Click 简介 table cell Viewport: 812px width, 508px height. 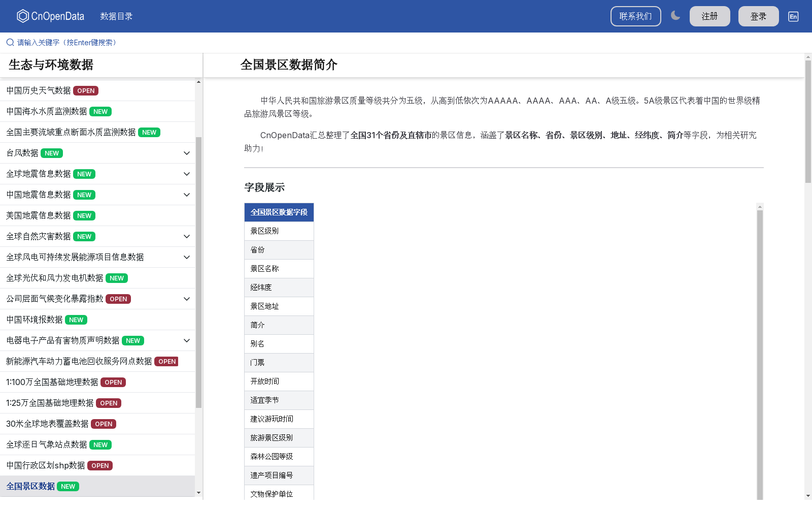[279, 325]
